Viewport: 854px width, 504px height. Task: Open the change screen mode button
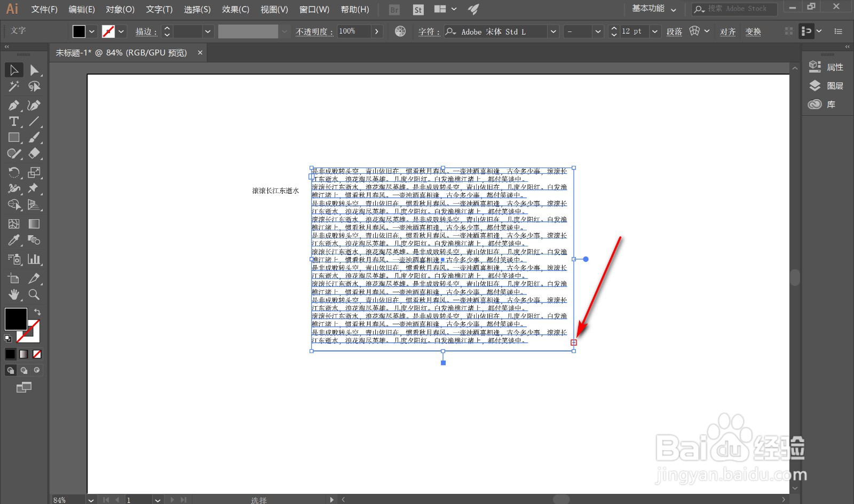pos(24,388)
